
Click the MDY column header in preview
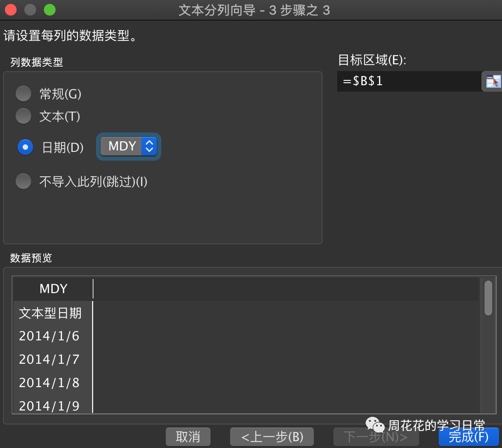point(53,289)
